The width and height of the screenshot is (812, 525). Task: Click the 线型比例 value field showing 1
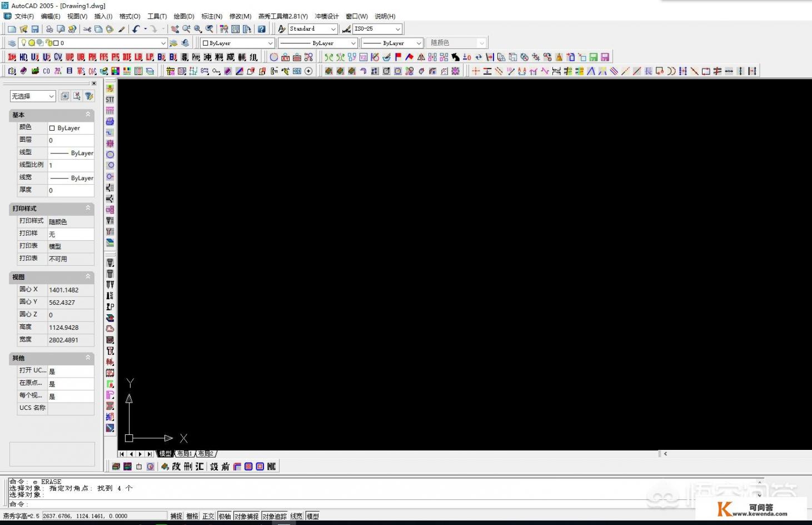click(71, 165)
